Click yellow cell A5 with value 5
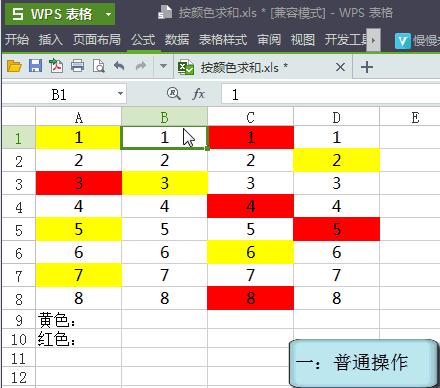The image size is (440, 388). [x=79, y=229]
